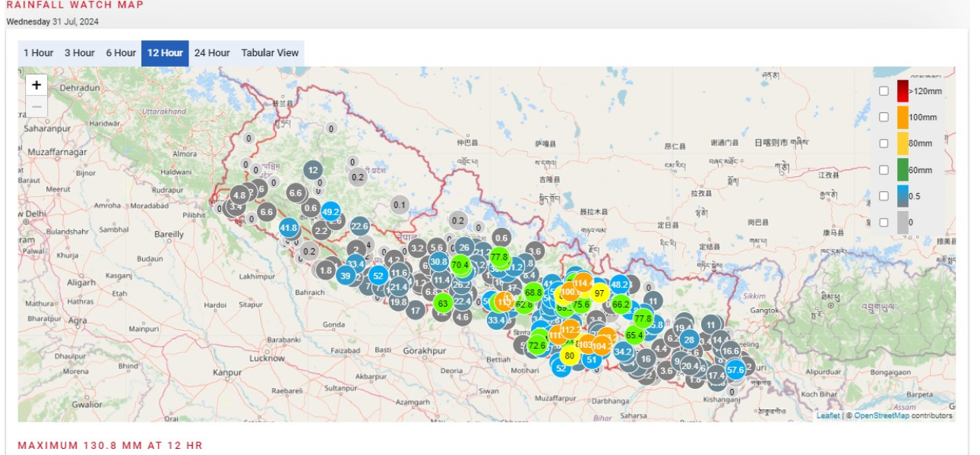Tick the >120mm legend checkbox
980x455 pixels.
point(884,91)
